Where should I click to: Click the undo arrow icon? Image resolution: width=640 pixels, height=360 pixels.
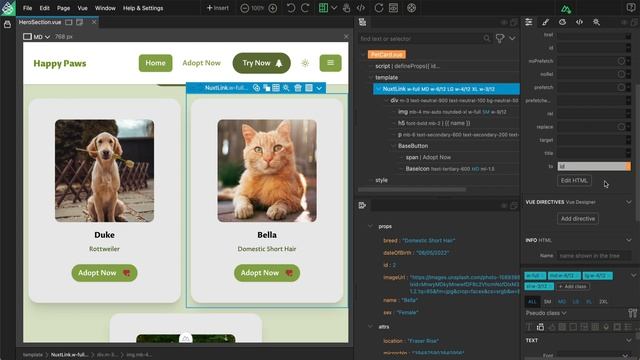pyautogui.click(x=291, y=8)
